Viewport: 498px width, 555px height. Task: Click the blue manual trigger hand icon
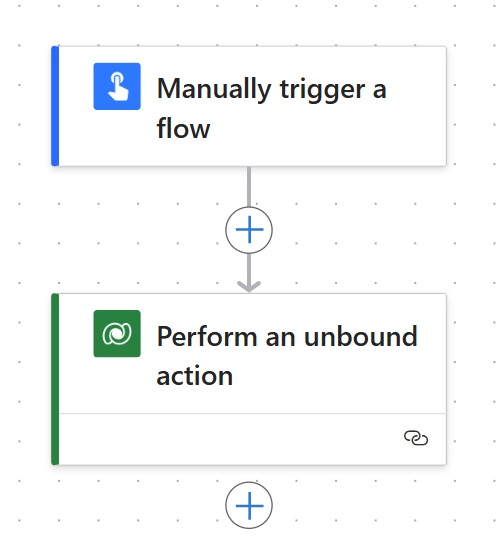pyautogui.click(x=117, y=86)
